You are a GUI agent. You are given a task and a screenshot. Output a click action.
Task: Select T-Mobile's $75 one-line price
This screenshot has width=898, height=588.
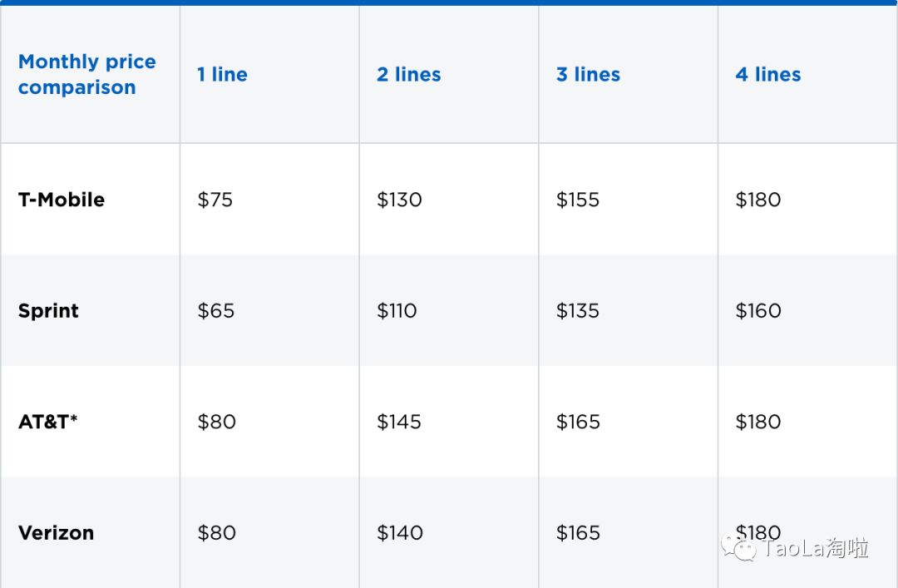point(215,200)
